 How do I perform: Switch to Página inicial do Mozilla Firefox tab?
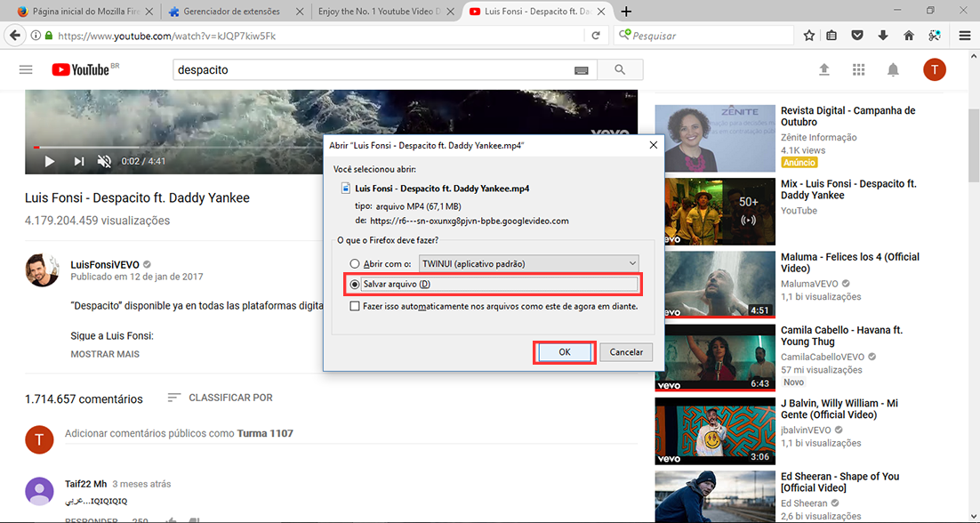tap(84, 12)
